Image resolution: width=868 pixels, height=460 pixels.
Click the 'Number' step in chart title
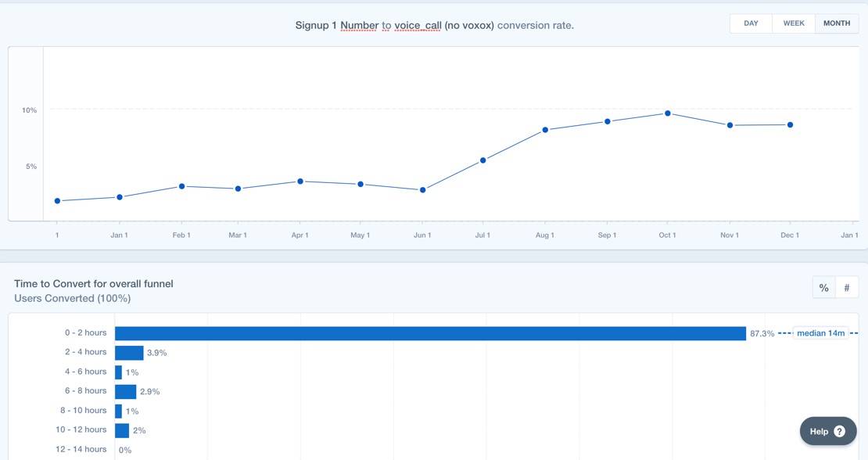coord(359,25)
